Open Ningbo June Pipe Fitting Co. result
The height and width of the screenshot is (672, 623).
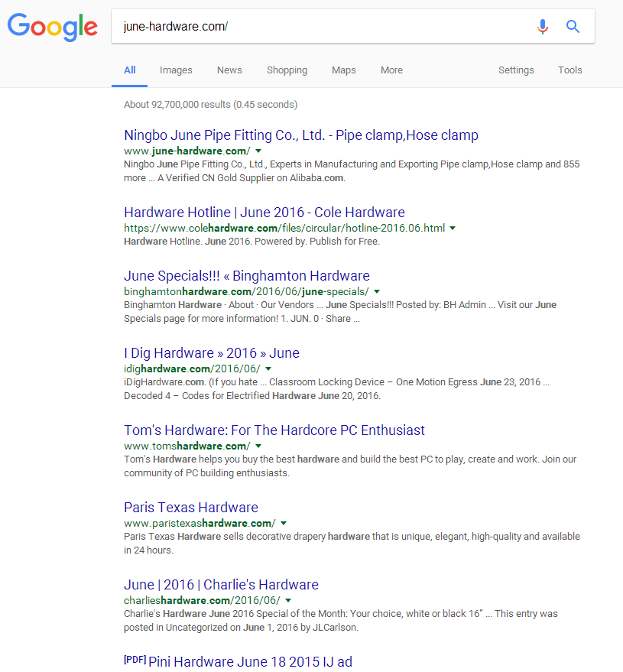click(300, 135)
